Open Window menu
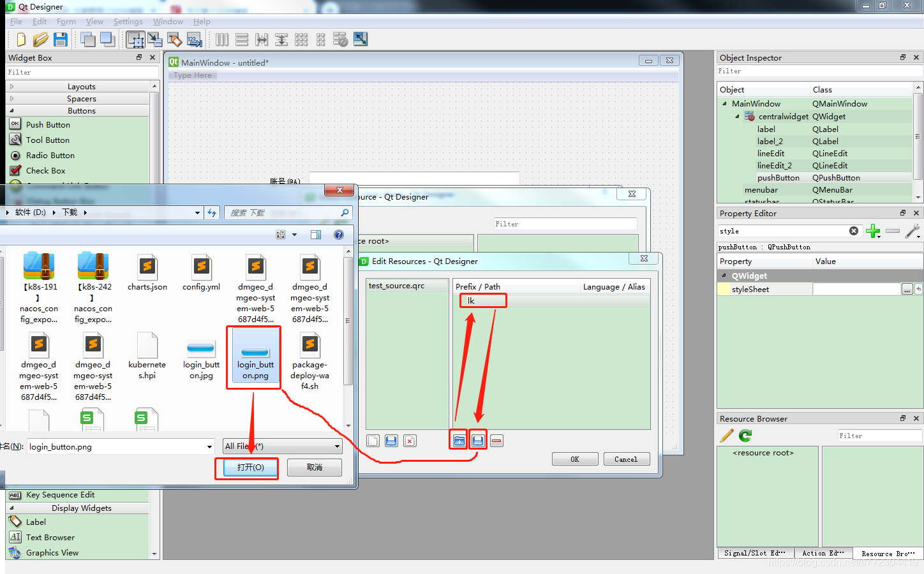The image size is (924, 574). coord(168,22)
